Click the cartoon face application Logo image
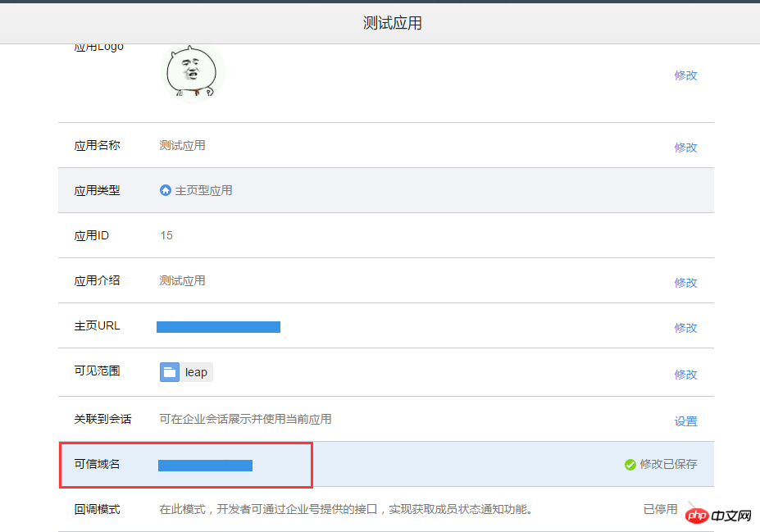Image resolution: width=760 pixels, height=532 pixels. (193, 74)
